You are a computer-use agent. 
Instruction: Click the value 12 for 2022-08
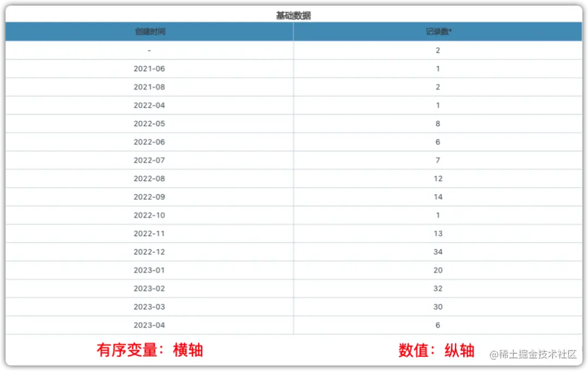click(x=438, y=178)
